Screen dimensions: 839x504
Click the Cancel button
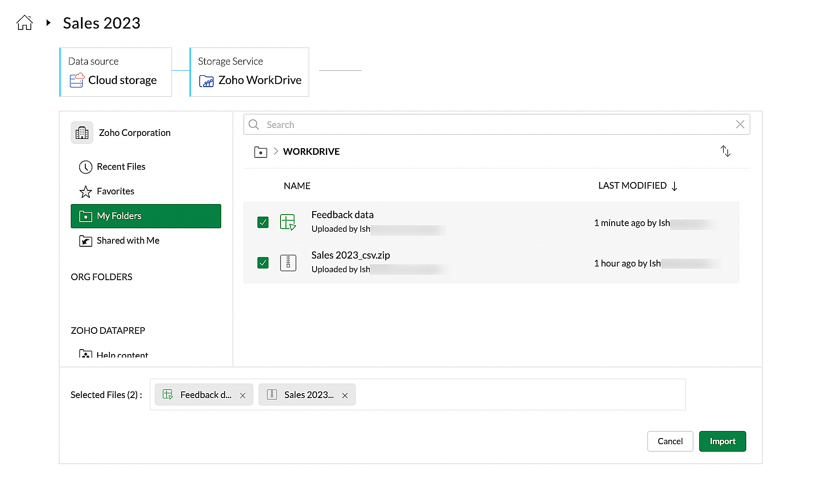tap(670, 441)
